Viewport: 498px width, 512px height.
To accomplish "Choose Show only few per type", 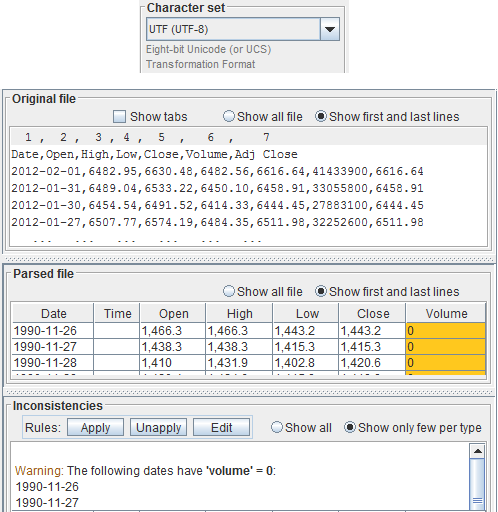I will click(x=413, y=428).
